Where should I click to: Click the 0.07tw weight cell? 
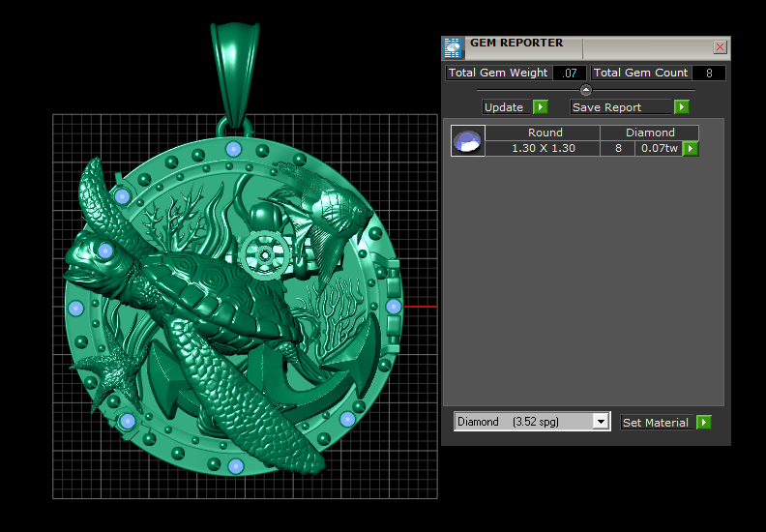(x=659, y=148)
